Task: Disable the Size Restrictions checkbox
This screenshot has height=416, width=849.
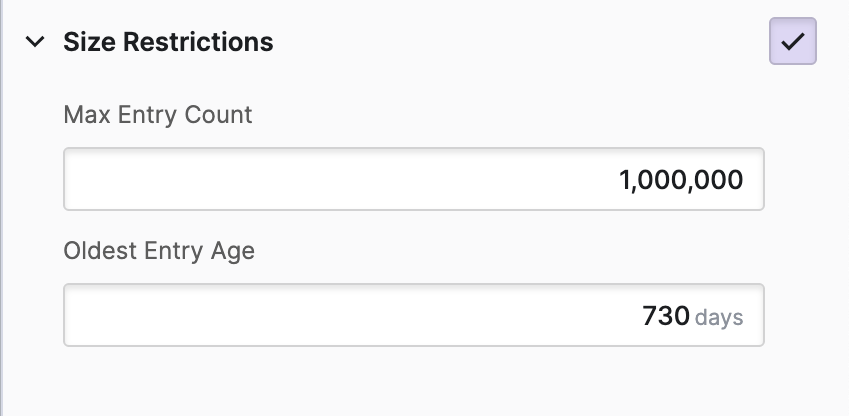Action: (792, 42)
